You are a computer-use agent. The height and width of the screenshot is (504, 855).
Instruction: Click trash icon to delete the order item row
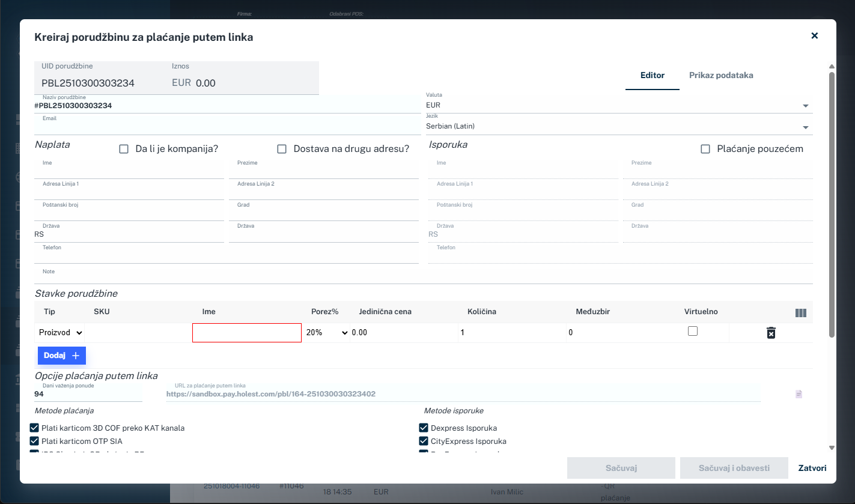[x=771, y=332]
